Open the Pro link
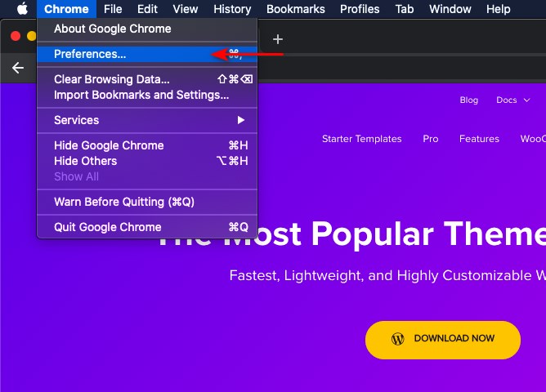Viewport: 546px width, 392px height. click(x=431, y=139)
